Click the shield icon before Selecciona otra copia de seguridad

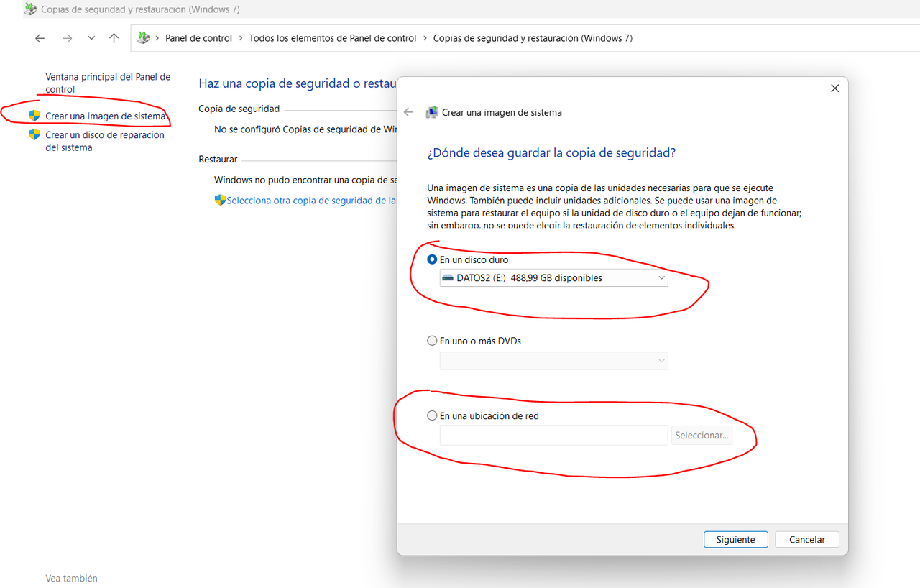[x=220, y=201]
